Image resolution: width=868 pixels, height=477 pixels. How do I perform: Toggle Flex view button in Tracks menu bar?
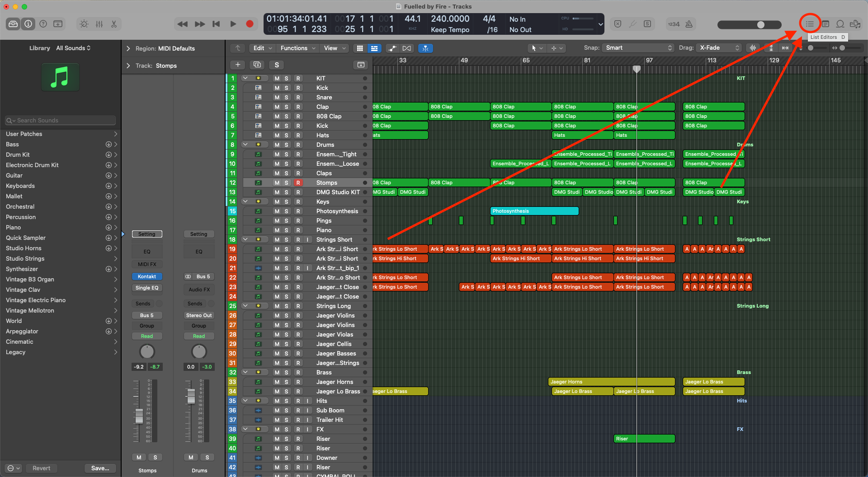click(407, 48)
